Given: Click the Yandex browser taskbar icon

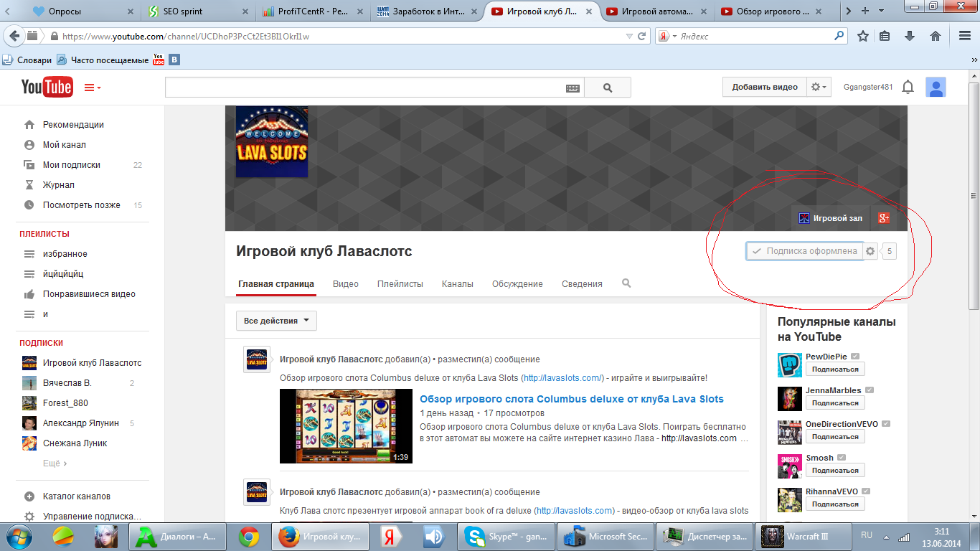Looking at the screenshot, I should click(391, 536).
